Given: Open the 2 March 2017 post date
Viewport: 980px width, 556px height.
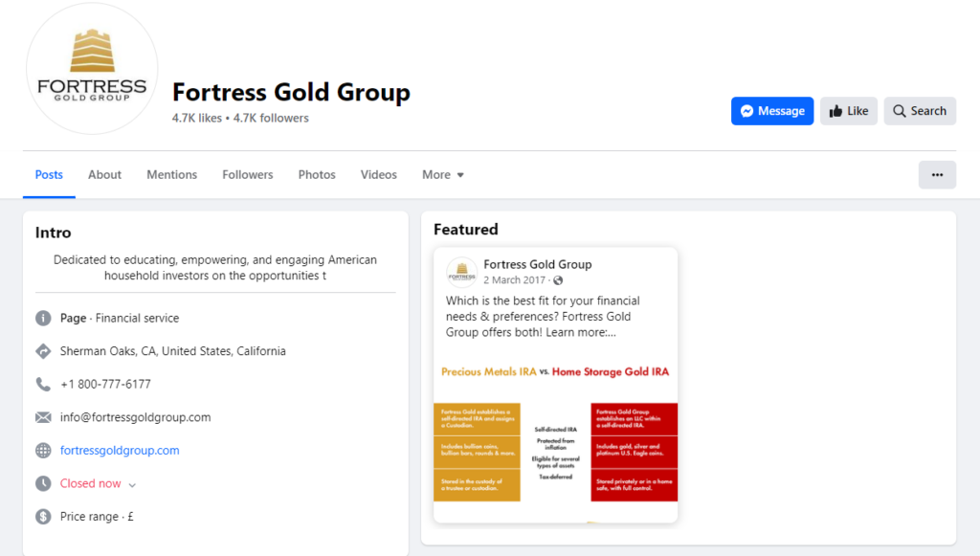Looking at the screenshot, I should click(x=514, y=279).
